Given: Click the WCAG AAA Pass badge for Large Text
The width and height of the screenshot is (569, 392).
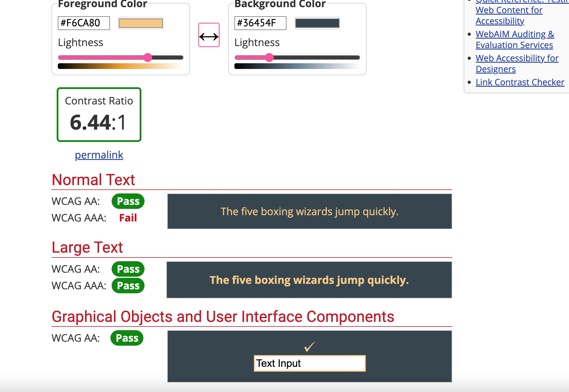Looking at the screenshot, I should (x=128, y=285).
